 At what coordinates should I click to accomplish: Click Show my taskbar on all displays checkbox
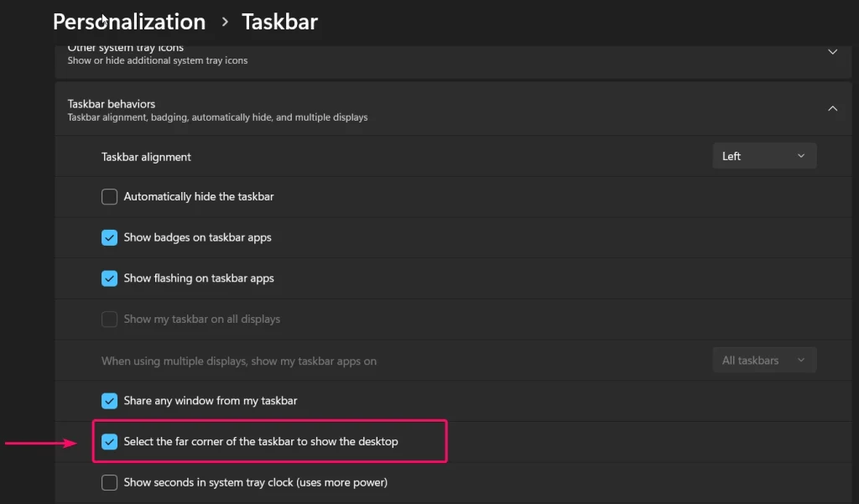(109, 319)
